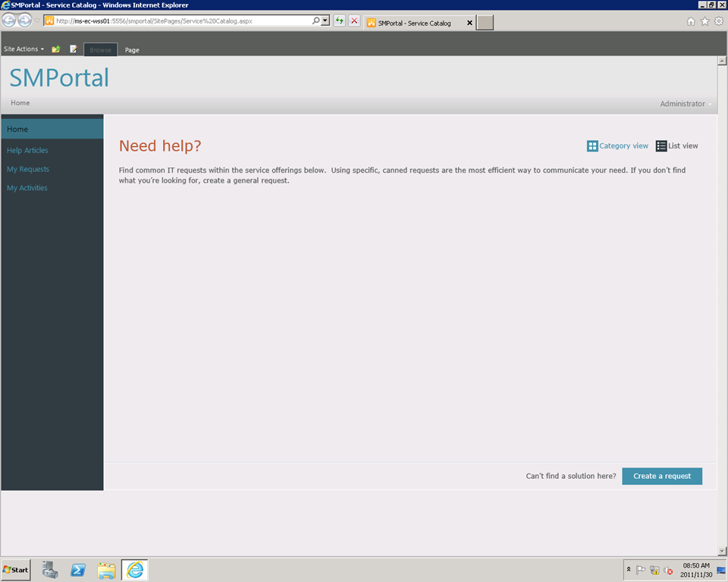Open Favorites star icon

(x=704, y=21)
